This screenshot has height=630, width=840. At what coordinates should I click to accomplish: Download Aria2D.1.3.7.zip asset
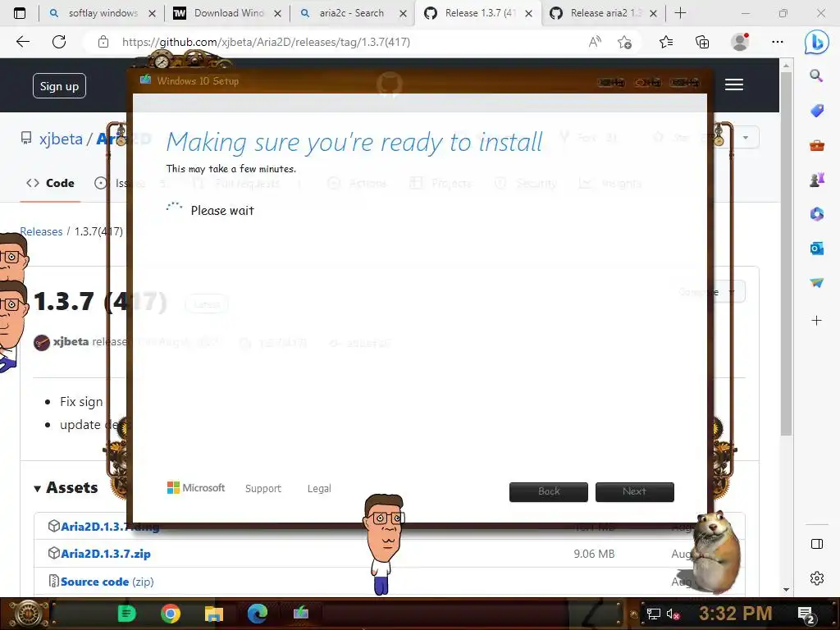point(106,554)
